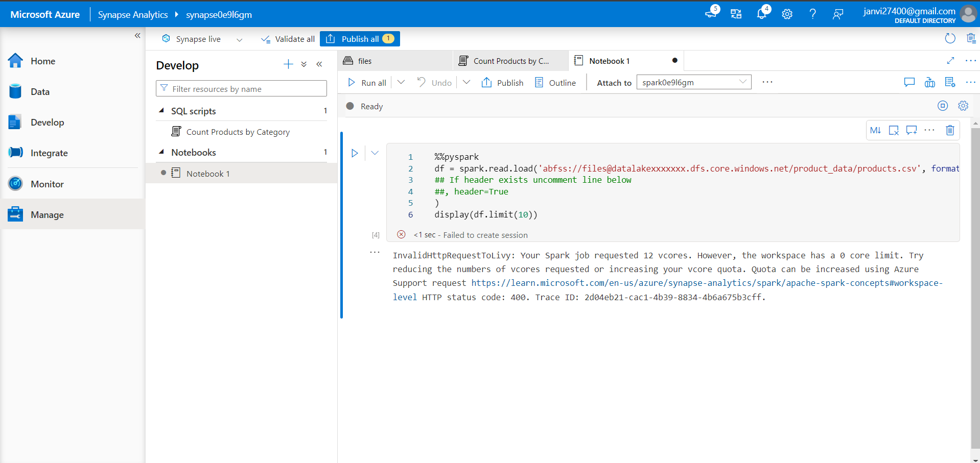Click discard all trash icon in top bar
980x463 pixels.
(x=971, y=38)
